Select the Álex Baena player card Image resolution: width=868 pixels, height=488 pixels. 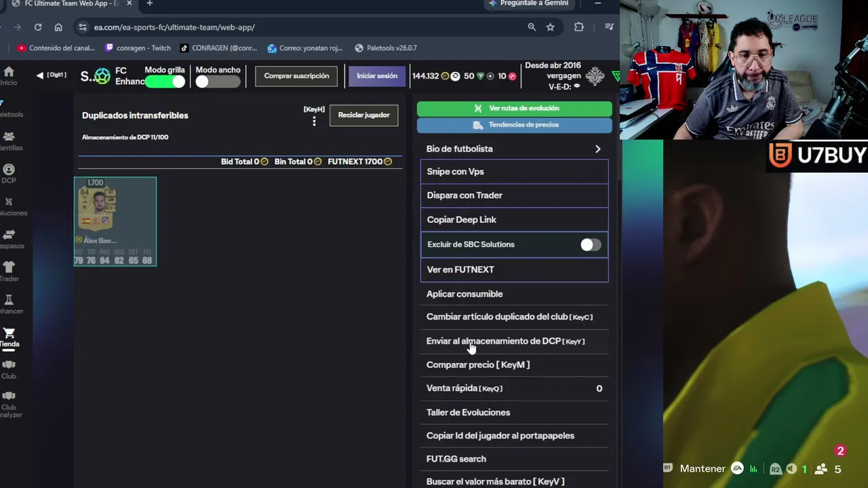point(115,222)
